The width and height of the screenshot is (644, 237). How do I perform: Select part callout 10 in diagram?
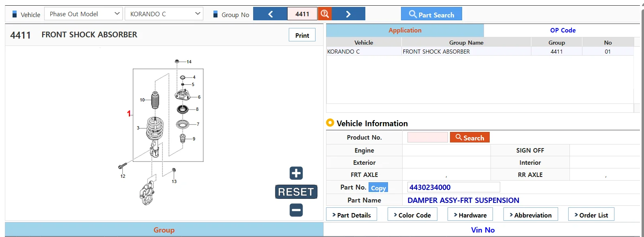click(142, 100)
